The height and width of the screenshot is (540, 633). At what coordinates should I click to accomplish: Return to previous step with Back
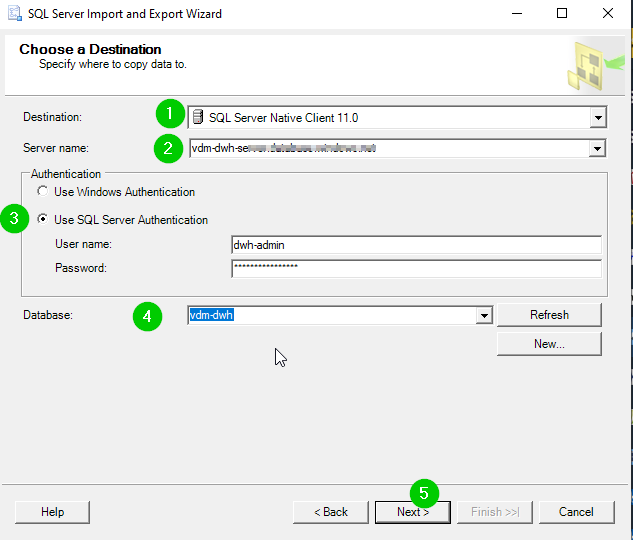[331, 512]
